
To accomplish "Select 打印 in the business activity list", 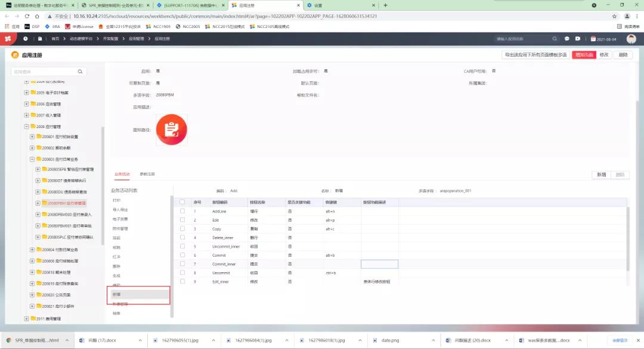I will 117,200.
